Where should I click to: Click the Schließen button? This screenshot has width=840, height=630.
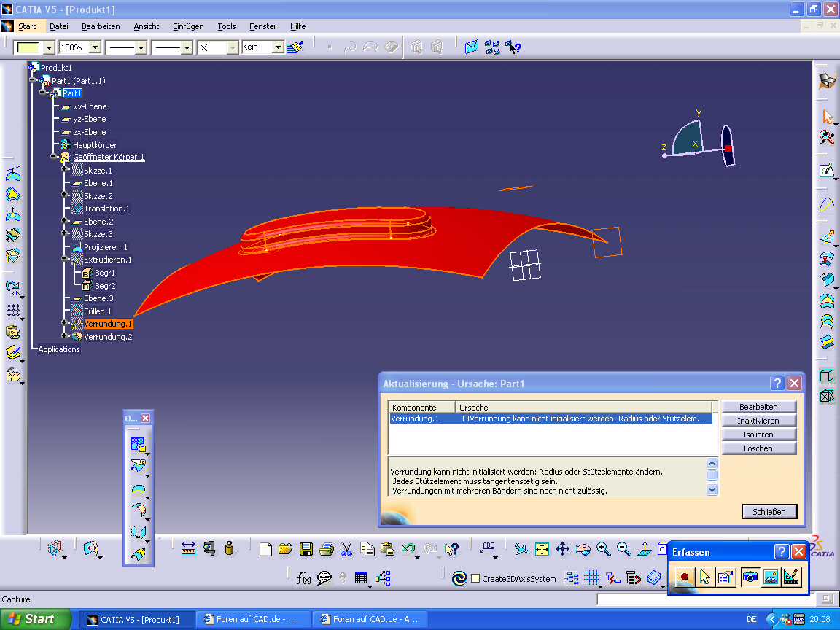(769, 512)
